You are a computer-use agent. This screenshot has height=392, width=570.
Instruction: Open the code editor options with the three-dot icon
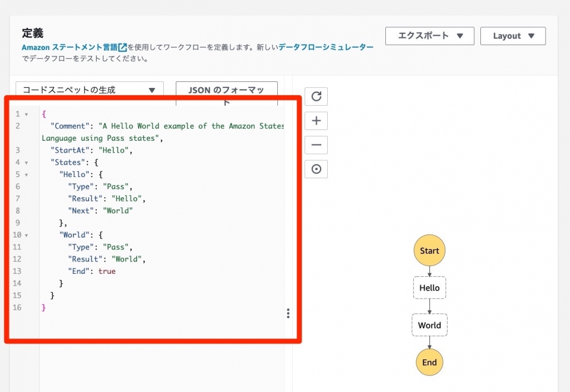289,313
